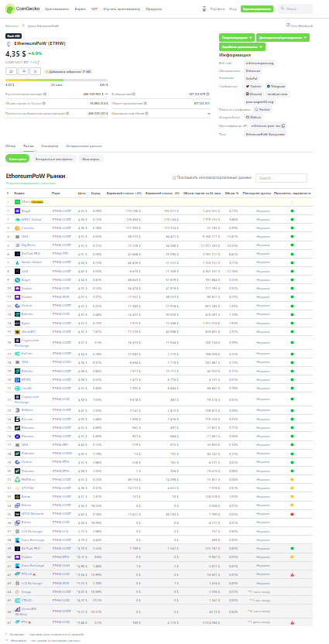The height and width of the screenshot is (644, 329).
Task: Copy the API identifier with the copy icon
Action: (x=283, y=125)
